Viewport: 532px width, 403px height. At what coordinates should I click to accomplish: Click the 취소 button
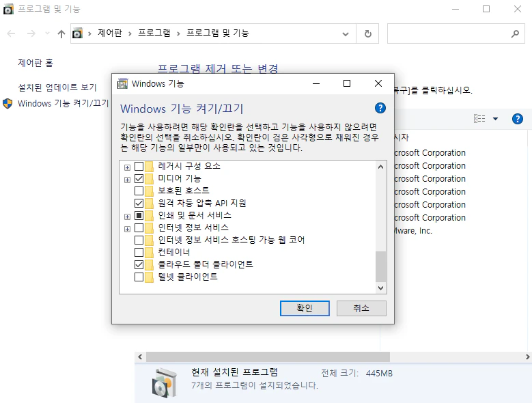361,308
